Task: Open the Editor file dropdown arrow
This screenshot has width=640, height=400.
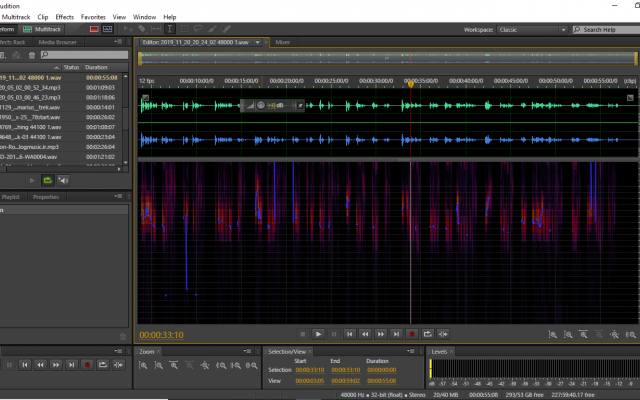Action: click(x=258, y=42)
